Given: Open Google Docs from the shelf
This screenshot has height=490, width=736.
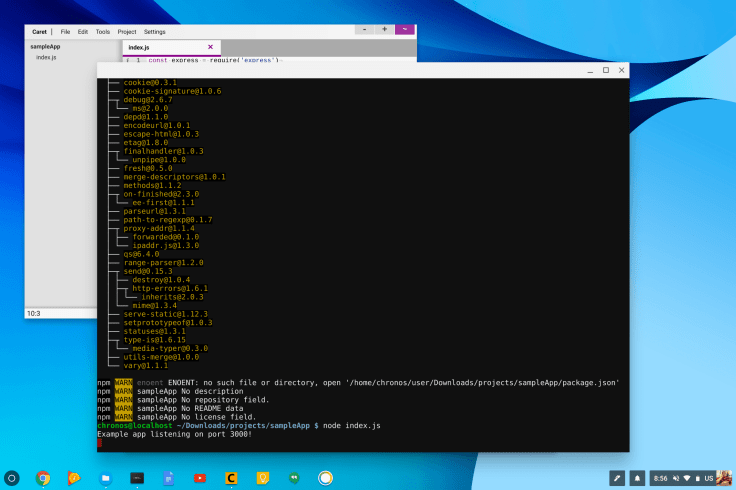Looking at the screenshot, I should (168, 477).
